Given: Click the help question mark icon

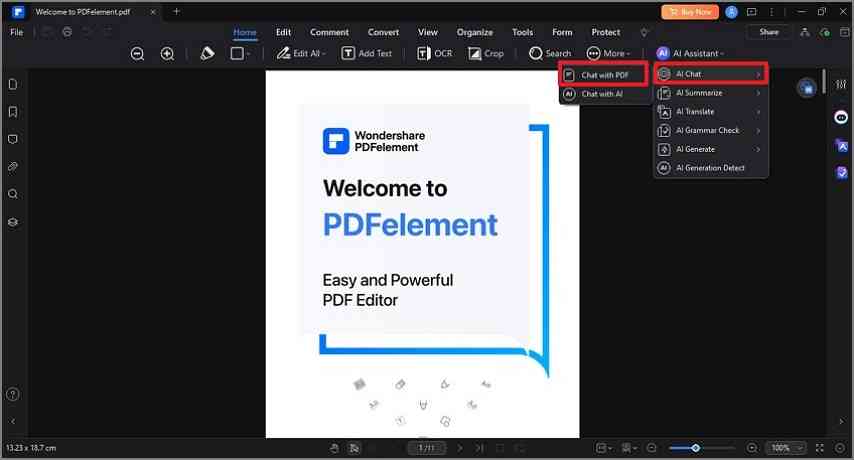Looking at the screenshot, I should [x=13, y=394].
